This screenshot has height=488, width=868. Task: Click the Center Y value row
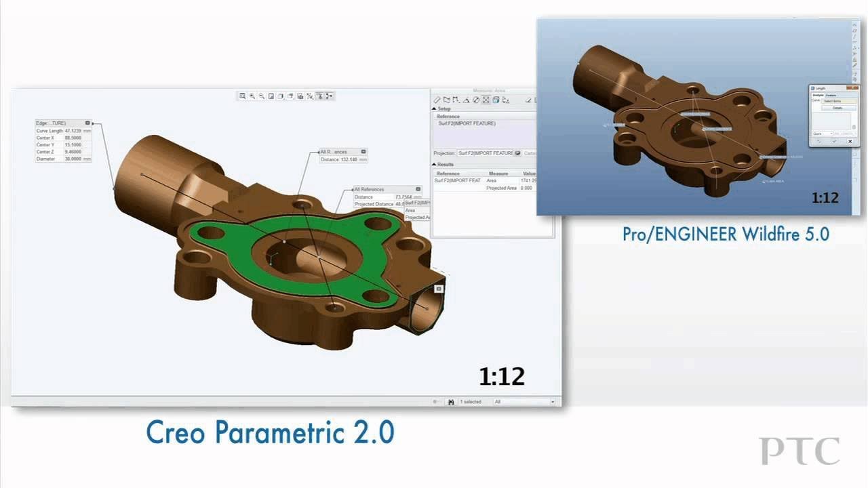click(63, 145)
